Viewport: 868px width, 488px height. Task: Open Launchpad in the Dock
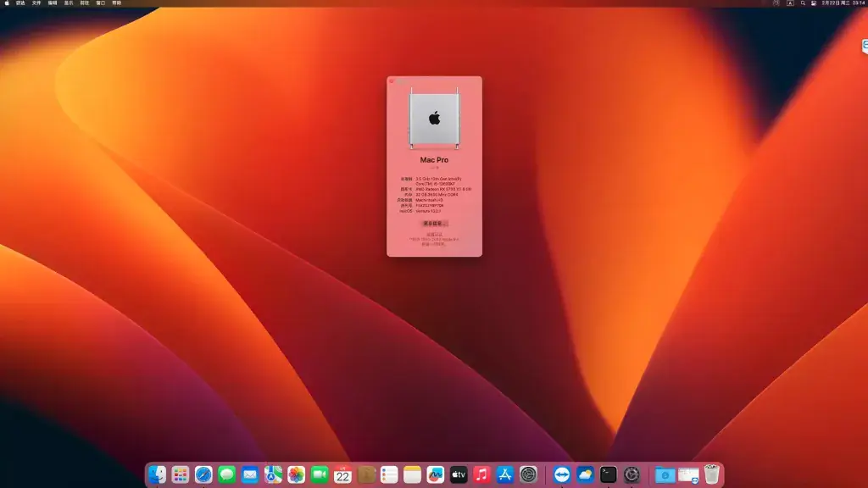tap(180, 474)
